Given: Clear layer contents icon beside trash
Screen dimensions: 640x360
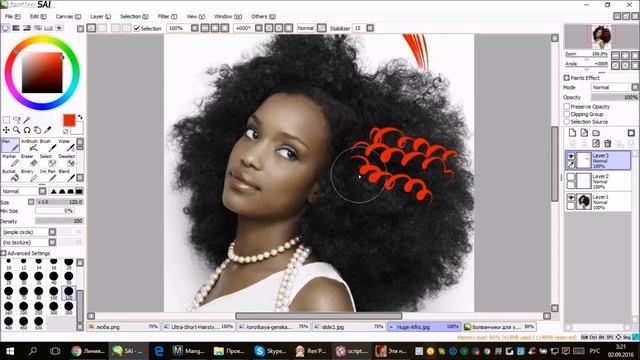Looking at the screenshot, I should tap(596, 143).
